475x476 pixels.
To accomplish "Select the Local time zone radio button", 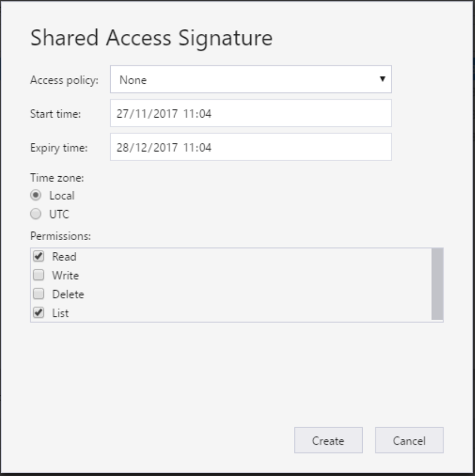I will point(36,195).
